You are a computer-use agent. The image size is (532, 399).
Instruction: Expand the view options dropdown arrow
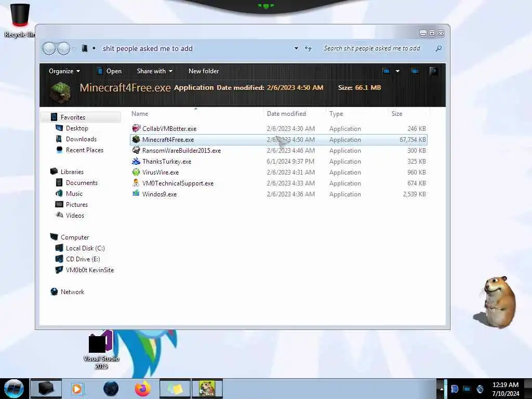coord(397,71)
